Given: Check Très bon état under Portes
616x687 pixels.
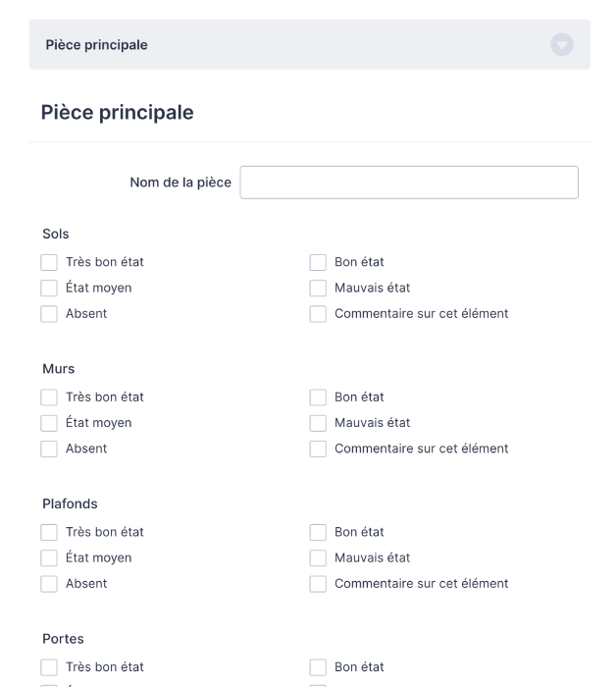Looking at the screenshot, I should (49, 667).
